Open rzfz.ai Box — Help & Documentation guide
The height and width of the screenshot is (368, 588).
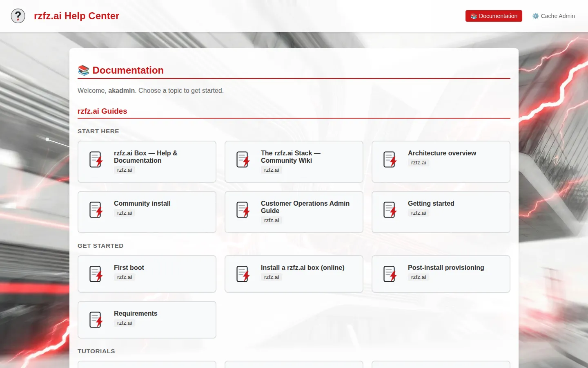click(146, 157)
